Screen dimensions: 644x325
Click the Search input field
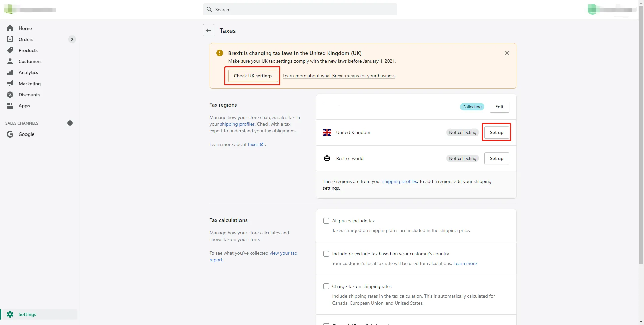coord(300,10)
